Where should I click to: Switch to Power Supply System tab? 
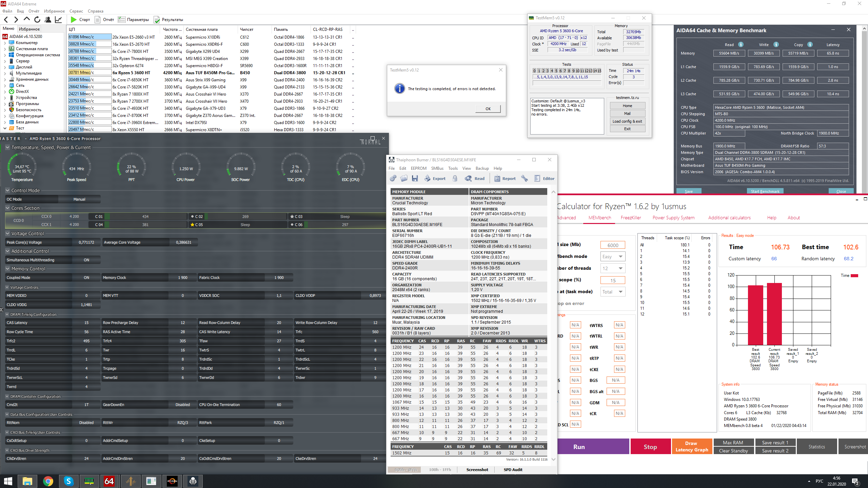pos(673,218)
